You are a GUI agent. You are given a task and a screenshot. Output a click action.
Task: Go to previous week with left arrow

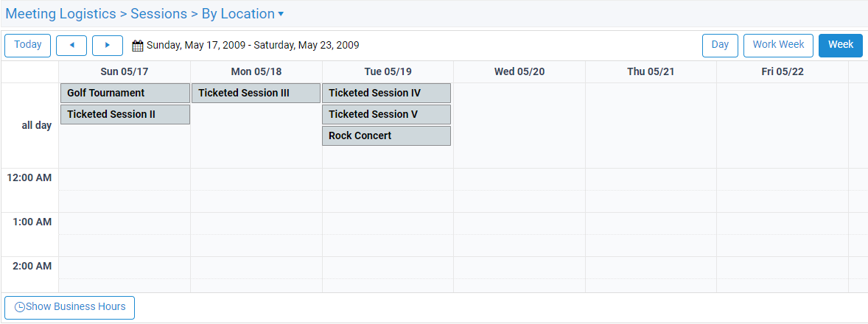tap(71, 46)
